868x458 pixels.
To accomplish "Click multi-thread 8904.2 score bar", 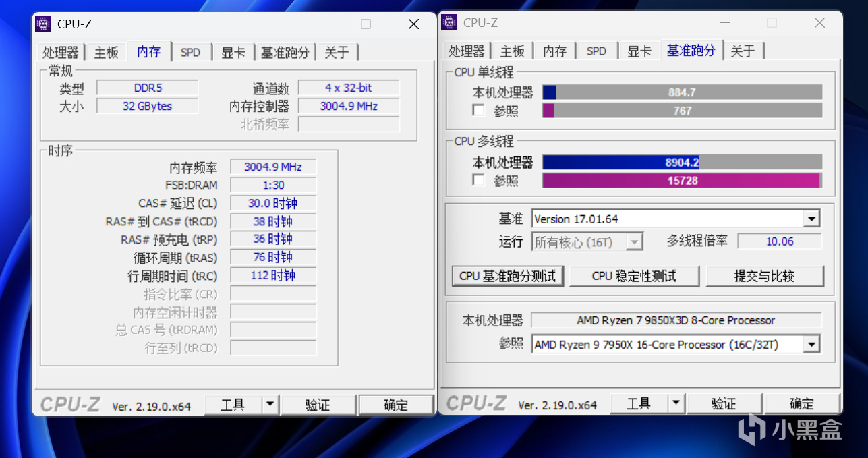I will 682,162.
